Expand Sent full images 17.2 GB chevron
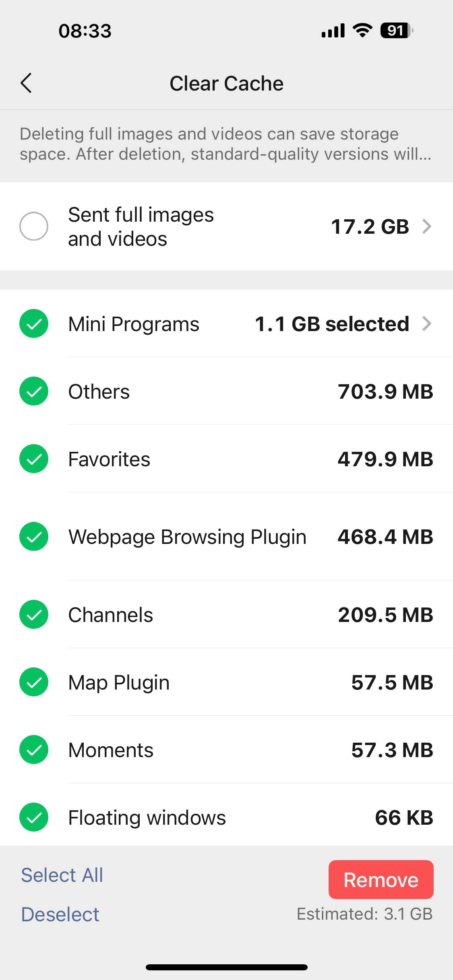The image size is (453, 980). tap(427, 226)
